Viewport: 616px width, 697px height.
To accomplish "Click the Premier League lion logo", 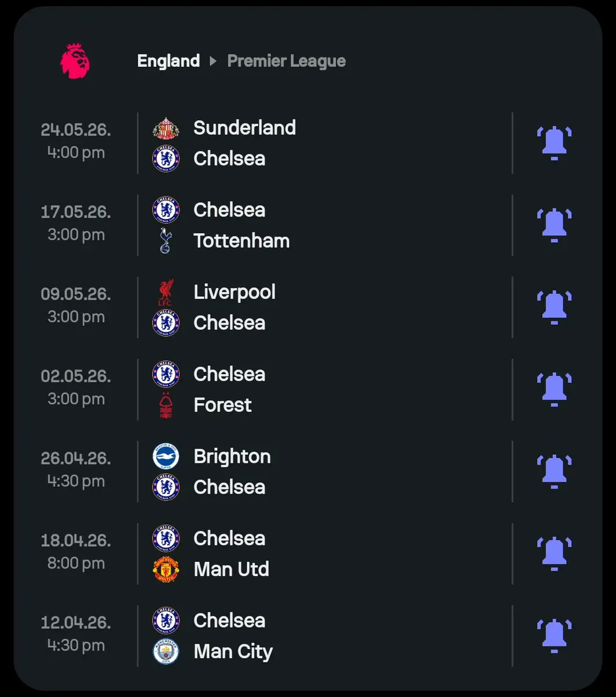I will pos(75,61).
